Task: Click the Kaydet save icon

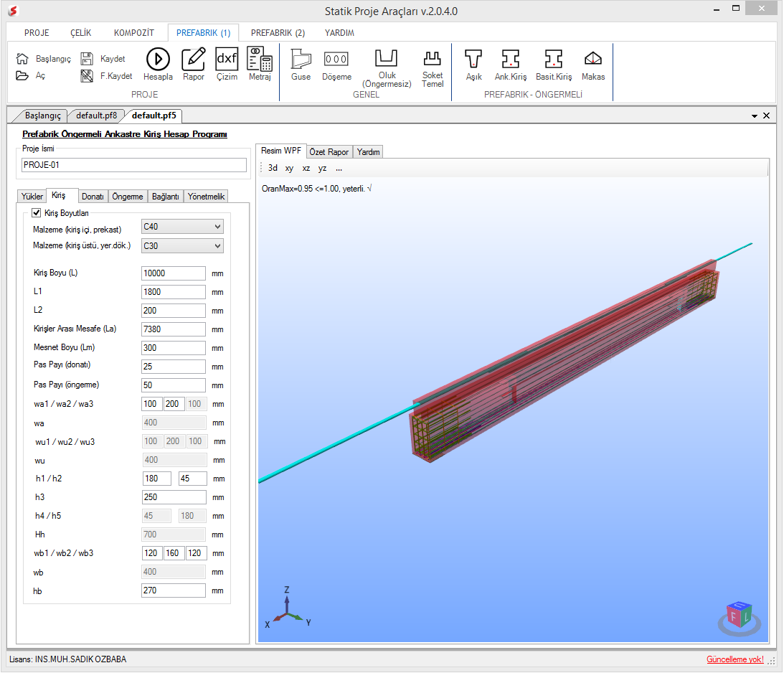Action: point(87,59)
